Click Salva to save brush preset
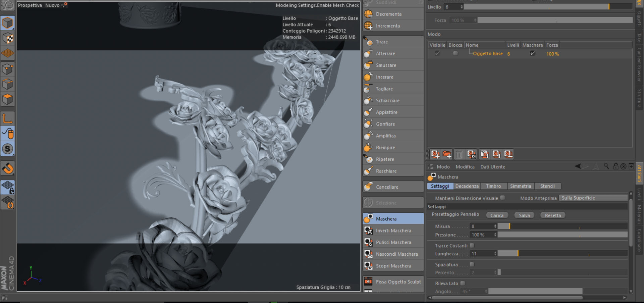This screenshot has width=644, height=303. coord(524,215)
